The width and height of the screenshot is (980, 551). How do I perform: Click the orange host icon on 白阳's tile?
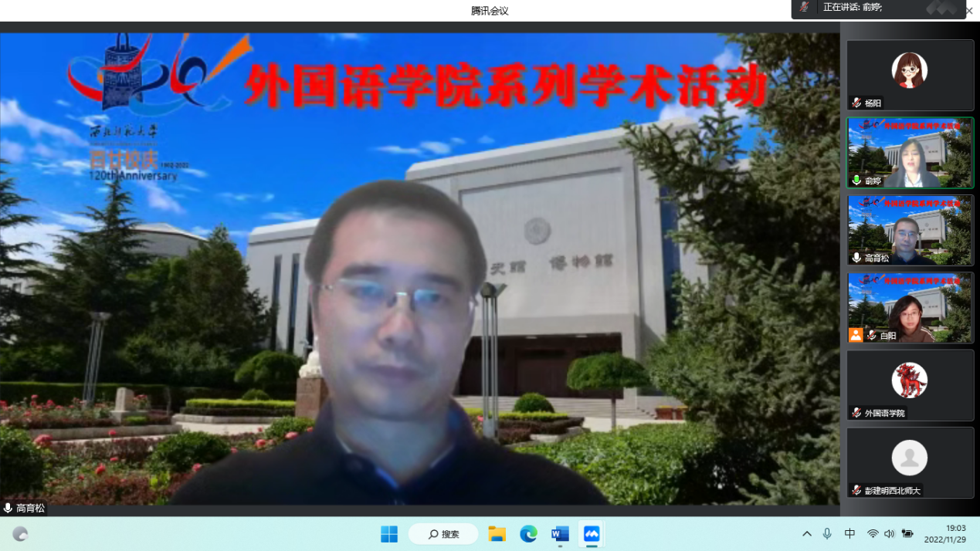pos(856,335)
